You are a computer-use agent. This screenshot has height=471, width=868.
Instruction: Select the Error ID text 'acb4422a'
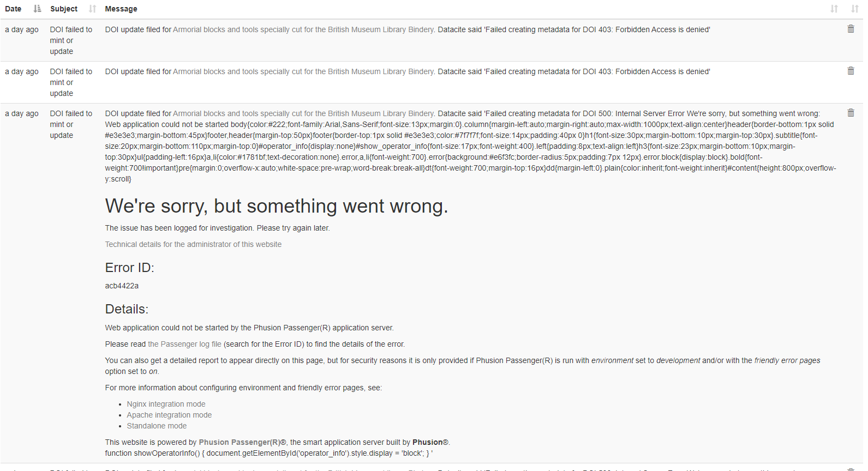tap(122, 285)
